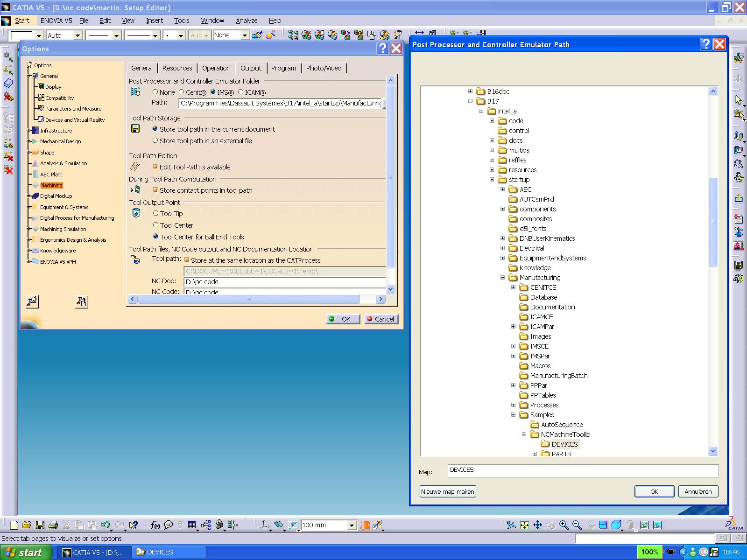The height and width of the screenshot is (560, 747).
Task: Click the bottom-left dump settings icon in Options
Action: point(32,301)
